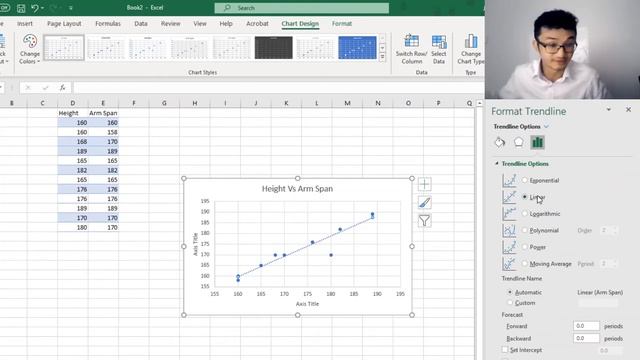
Task: Close the Format Trendline pane
Action: click(x=628, y=110)
